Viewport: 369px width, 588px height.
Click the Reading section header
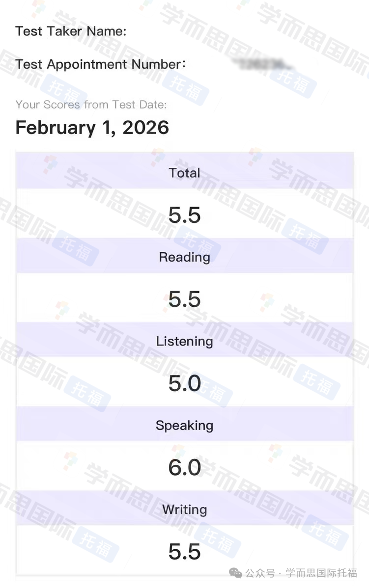[x=184, y=257]
